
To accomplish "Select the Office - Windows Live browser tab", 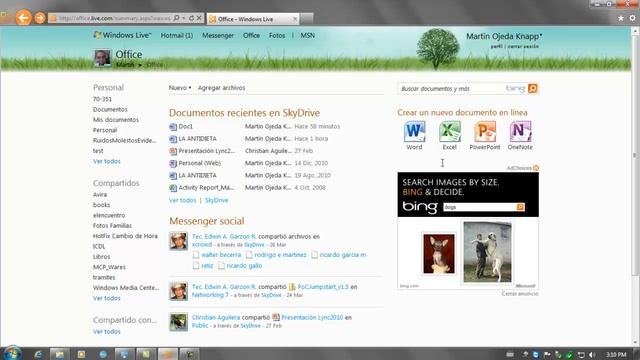I will (x=253, y=19).
